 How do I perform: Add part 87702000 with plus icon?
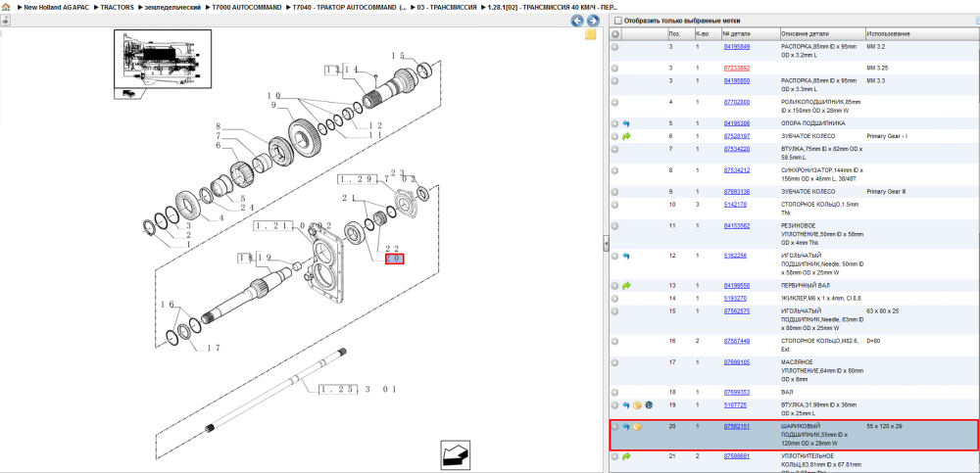[615, 102]
